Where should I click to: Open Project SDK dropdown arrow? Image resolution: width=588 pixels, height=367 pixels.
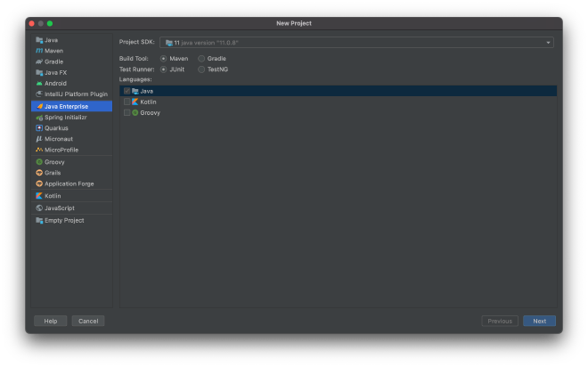tap(548, 43)
